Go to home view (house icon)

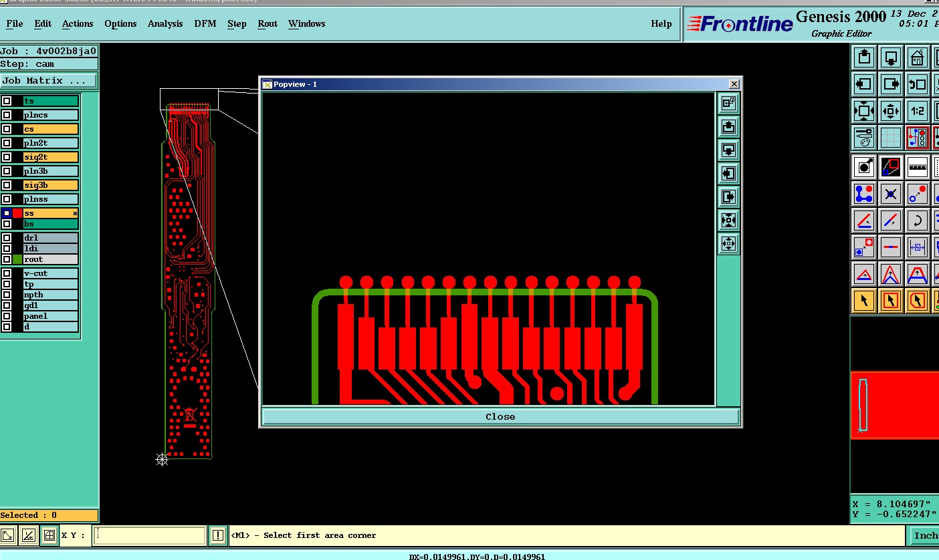click(918, 57)
